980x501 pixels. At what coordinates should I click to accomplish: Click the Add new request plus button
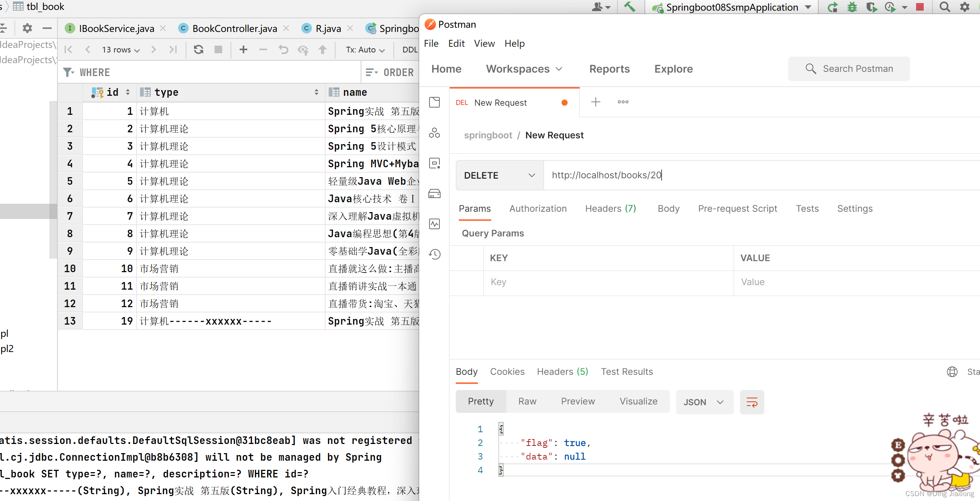pyautogui.click(x=595, y=101)
